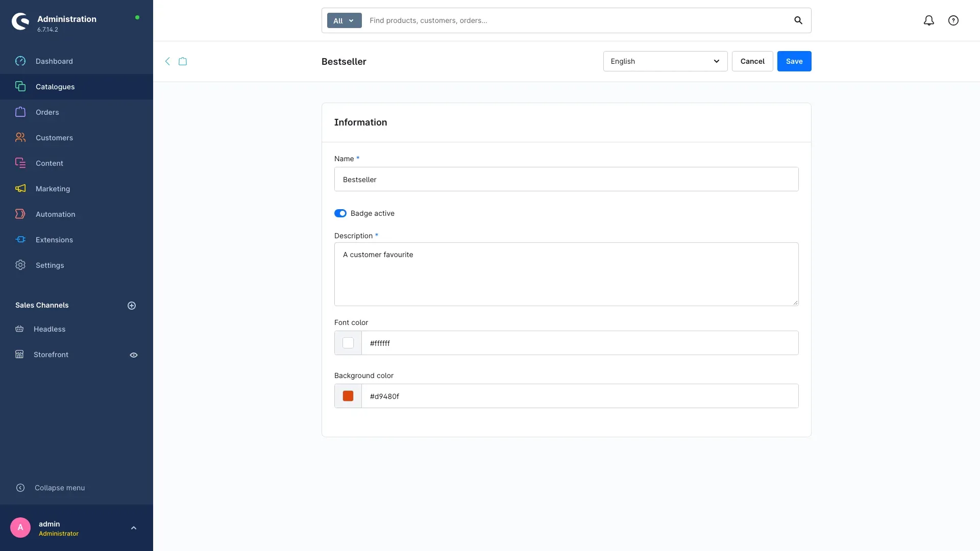This screenshot has height=551, width=980.
Task: Open the orange background color swatch
Action: [x=348, y=396]
